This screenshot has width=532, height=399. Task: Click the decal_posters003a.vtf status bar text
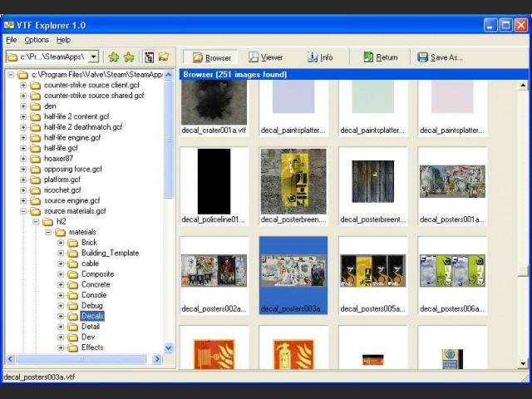coord(39,377)
